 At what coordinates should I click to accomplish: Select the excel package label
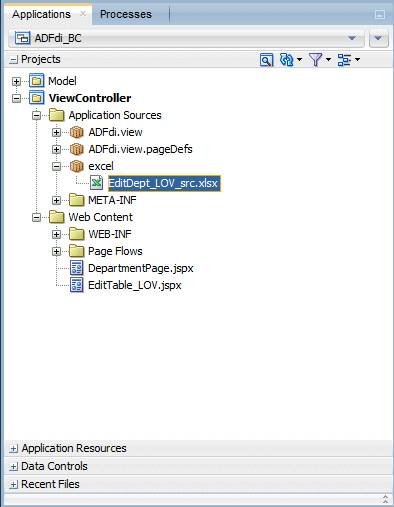[x=101, y=166]
